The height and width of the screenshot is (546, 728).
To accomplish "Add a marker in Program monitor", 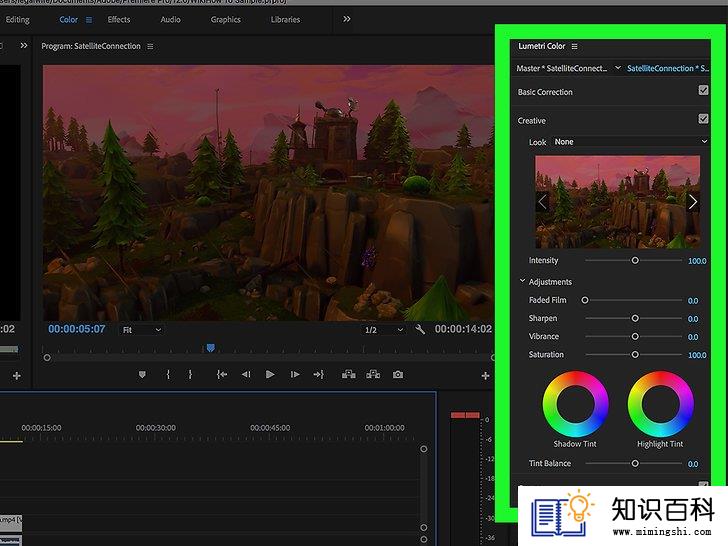I will 142,374.
